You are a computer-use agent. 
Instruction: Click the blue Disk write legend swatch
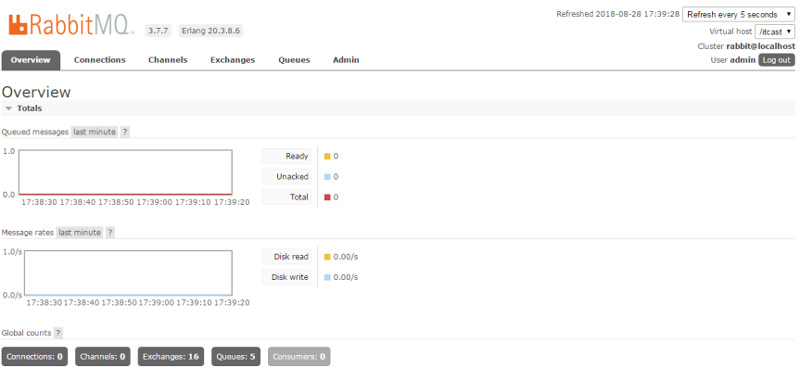[328, 277]
